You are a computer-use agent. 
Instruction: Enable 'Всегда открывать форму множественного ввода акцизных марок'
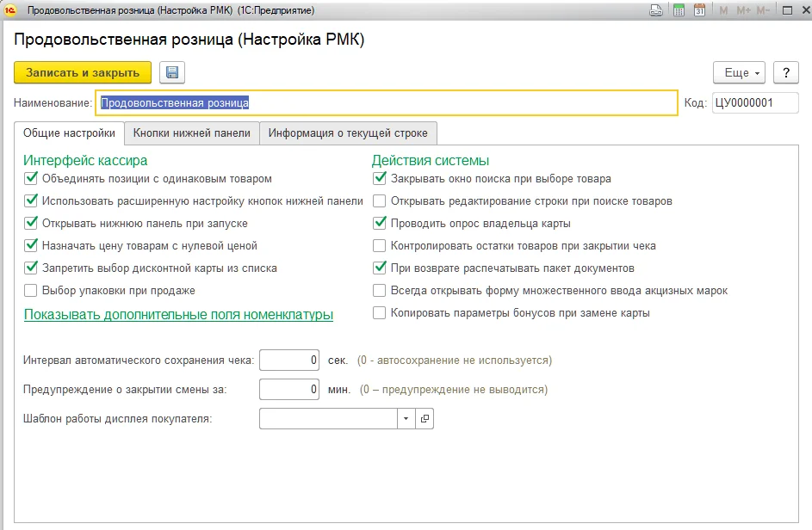[x=380, y=290]
